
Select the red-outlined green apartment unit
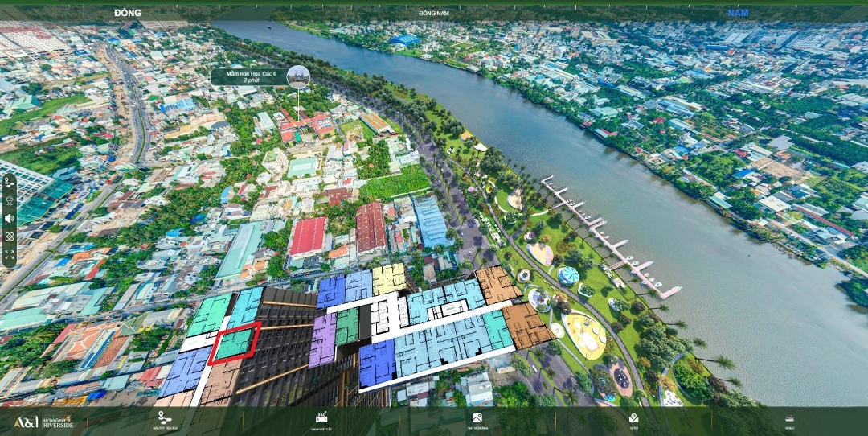[235, 344]
